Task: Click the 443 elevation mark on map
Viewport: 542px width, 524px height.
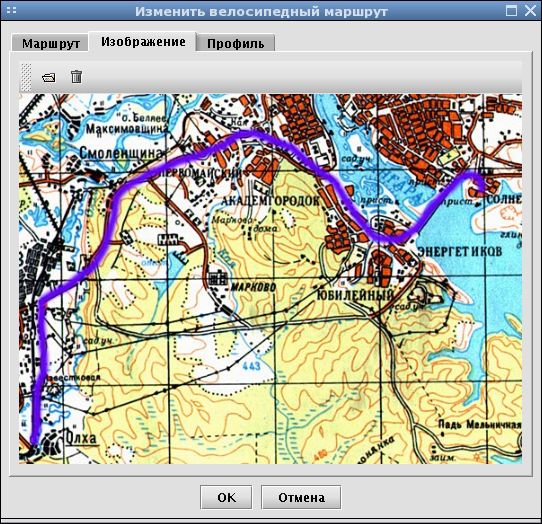Action: click(251, 365)
